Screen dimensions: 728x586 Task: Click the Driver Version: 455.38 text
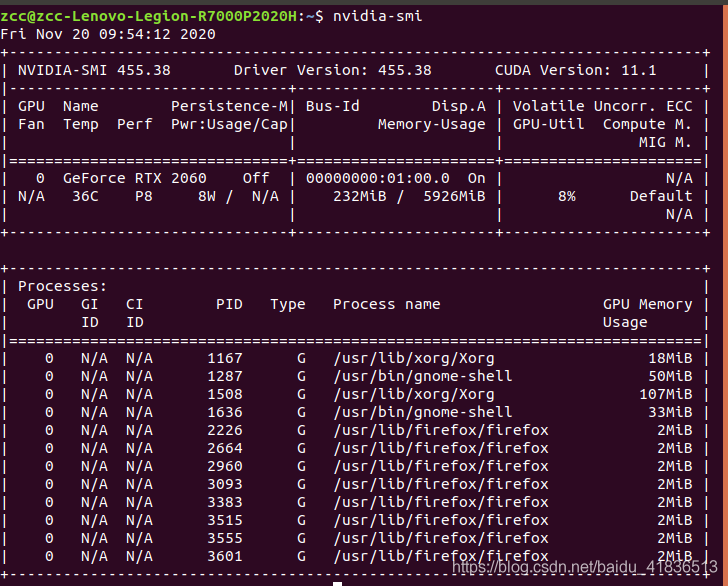tap(332, 70)
